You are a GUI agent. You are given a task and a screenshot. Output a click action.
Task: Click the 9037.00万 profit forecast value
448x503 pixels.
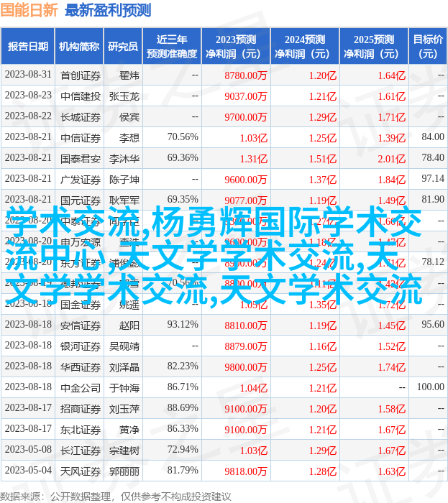[x=245, y=96]
